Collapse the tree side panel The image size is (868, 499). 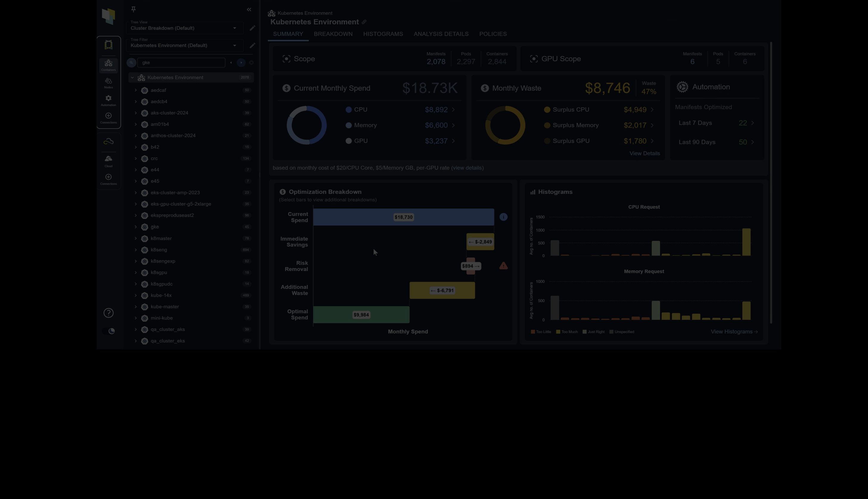click(249, 10)
